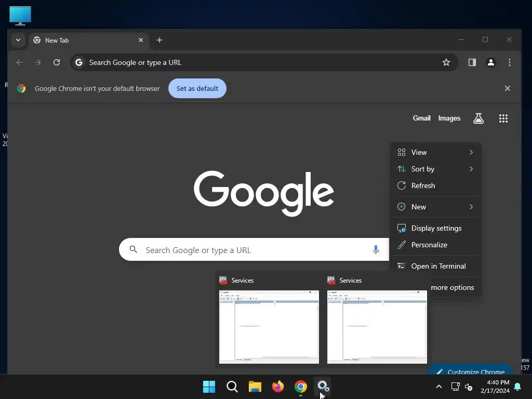Click the New submenu chevron

pyautogui.click(x=471, y=207)
